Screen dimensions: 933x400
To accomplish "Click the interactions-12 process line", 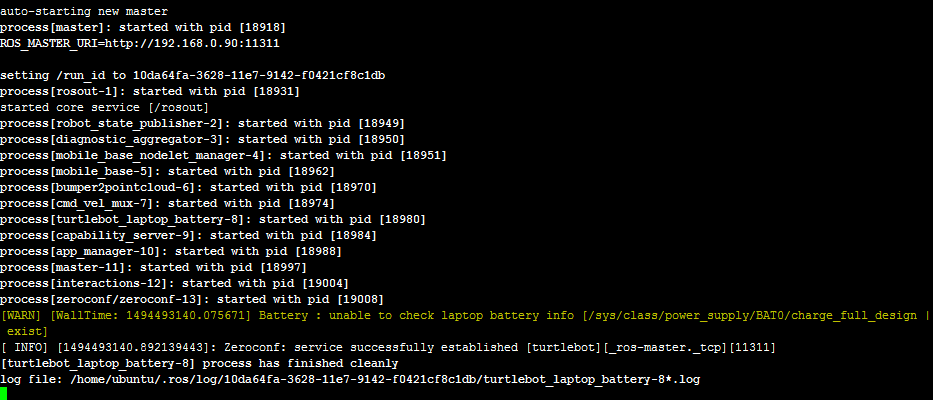I will point(174,283).
